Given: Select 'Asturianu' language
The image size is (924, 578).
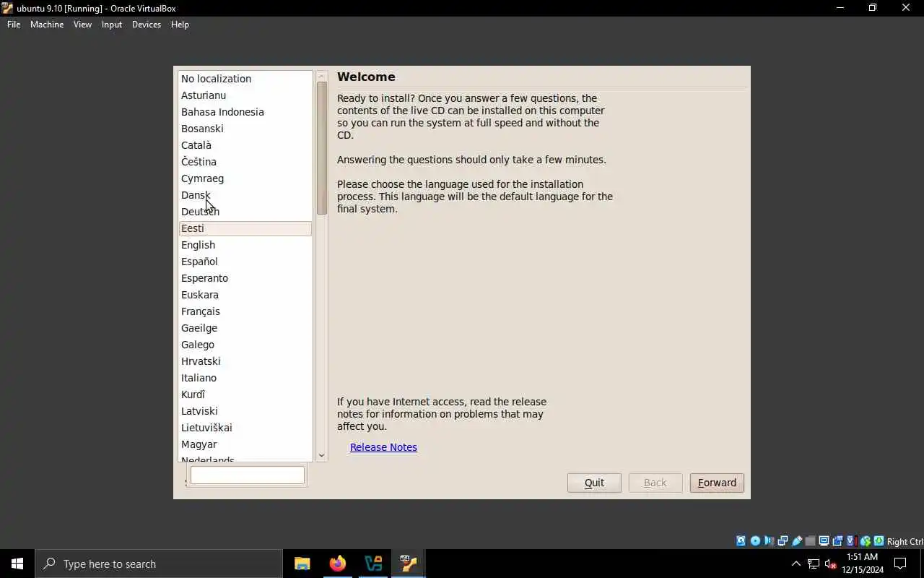Looking at the screenshot, I should pos(245,95).
